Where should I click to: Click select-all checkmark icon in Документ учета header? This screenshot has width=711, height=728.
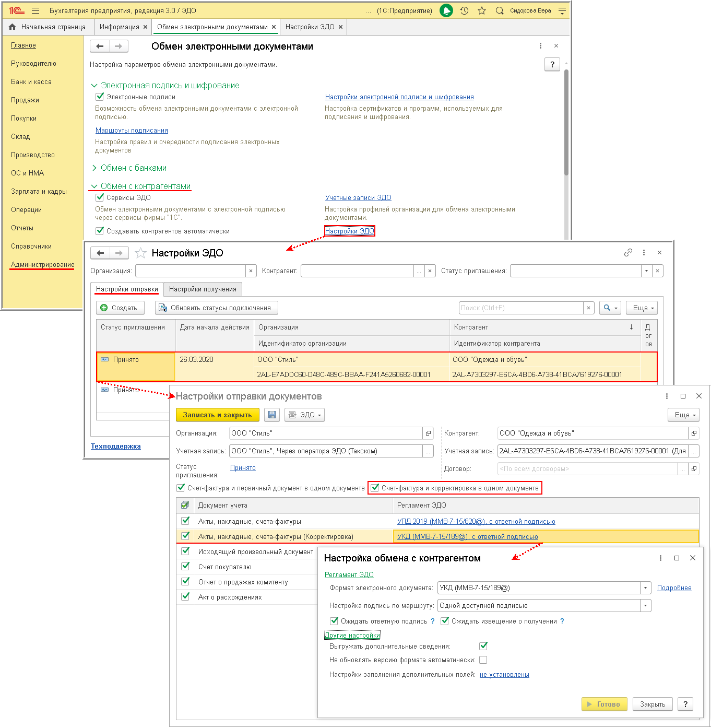pyautogui.click(x=185, y=505)
